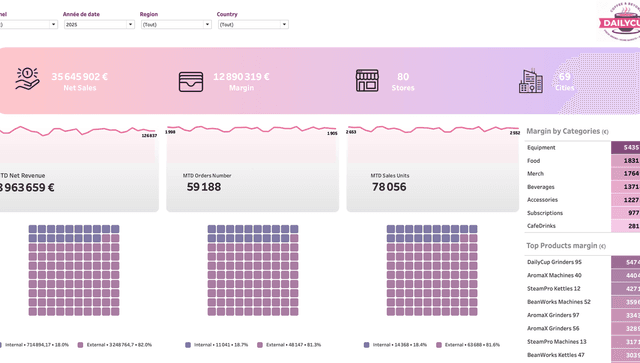Viewport: 640px width, 363px height.
Task: Select the Equipment category row
Action: pos(582,148)
